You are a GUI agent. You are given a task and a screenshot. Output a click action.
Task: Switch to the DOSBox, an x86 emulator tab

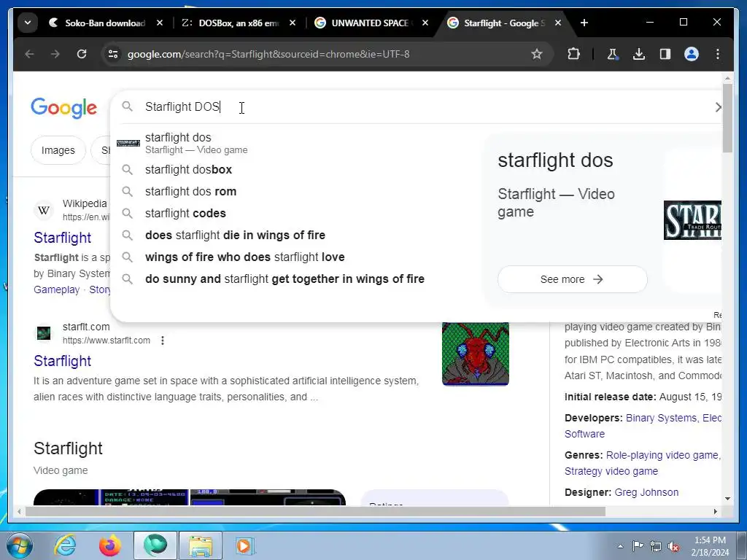pos(239,23)
